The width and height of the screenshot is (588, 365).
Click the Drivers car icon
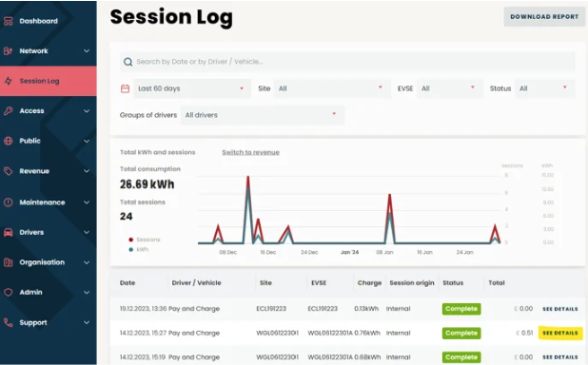tap(9, 232)
